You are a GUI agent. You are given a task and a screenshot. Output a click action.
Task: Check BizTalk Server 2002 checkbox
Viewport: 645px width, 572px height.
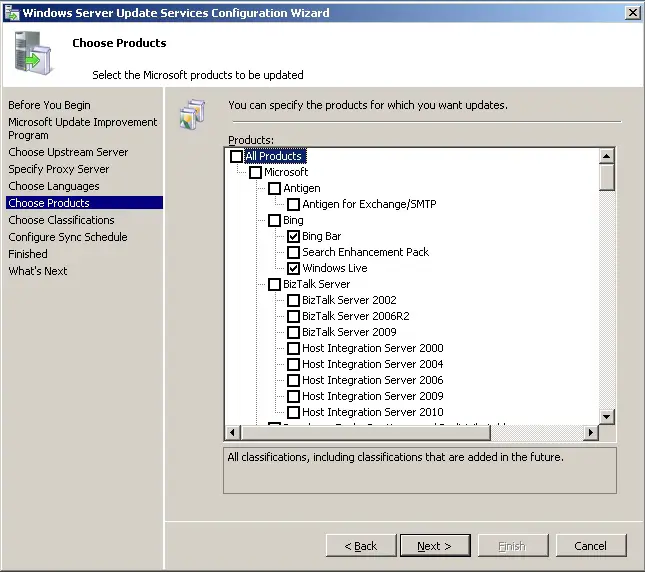point(293,300)
